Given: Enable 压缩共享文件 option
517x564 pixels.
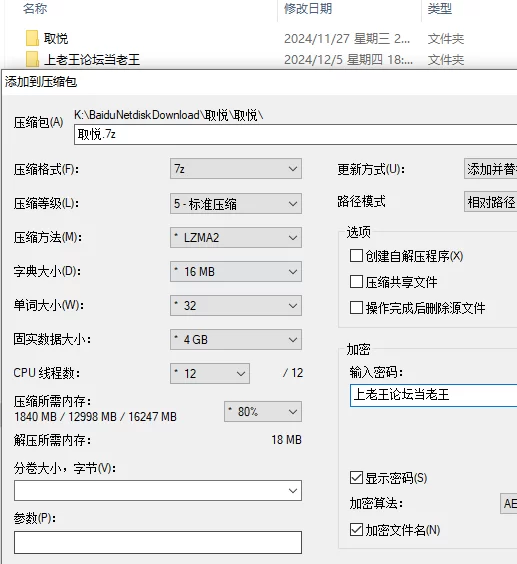Looking at the screenshot, I should tap(356, 282).
